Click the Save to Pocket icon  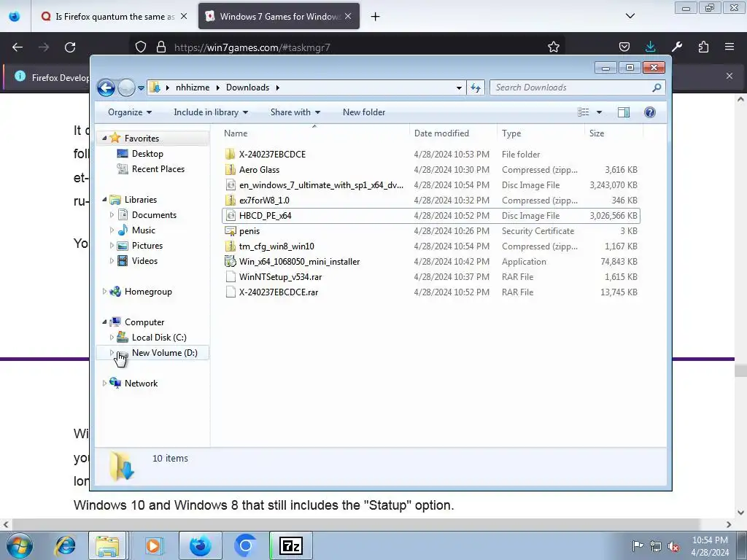coord(624,47)
